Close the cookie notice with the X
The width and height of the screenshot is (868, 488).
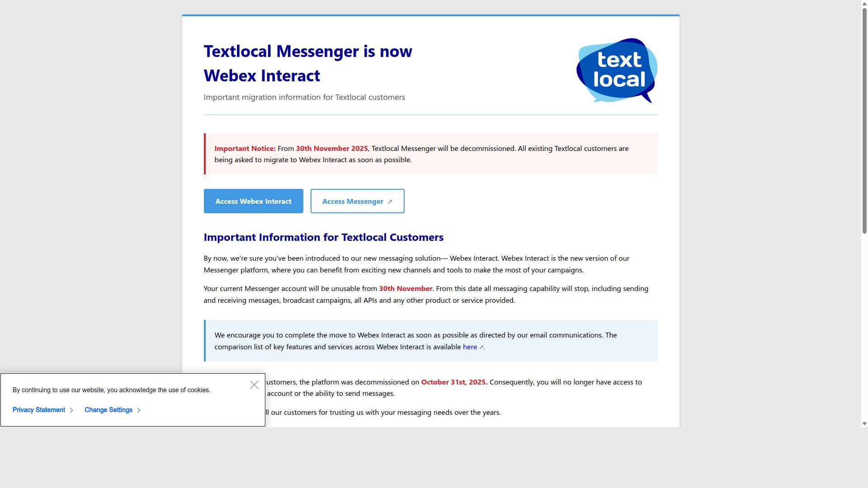click(x=254, y=385)
